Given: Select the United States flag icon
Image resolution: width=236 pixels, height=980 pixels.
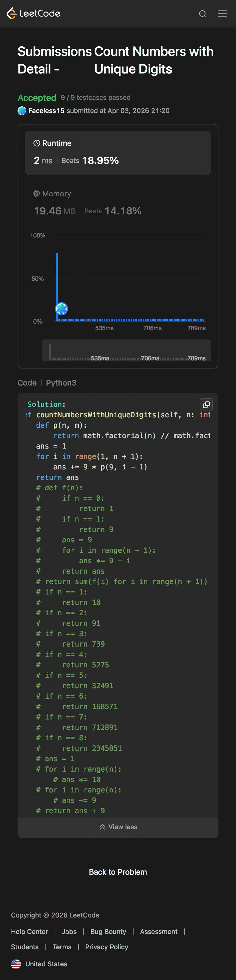Looking at the screenshot, I should (16, 964).
